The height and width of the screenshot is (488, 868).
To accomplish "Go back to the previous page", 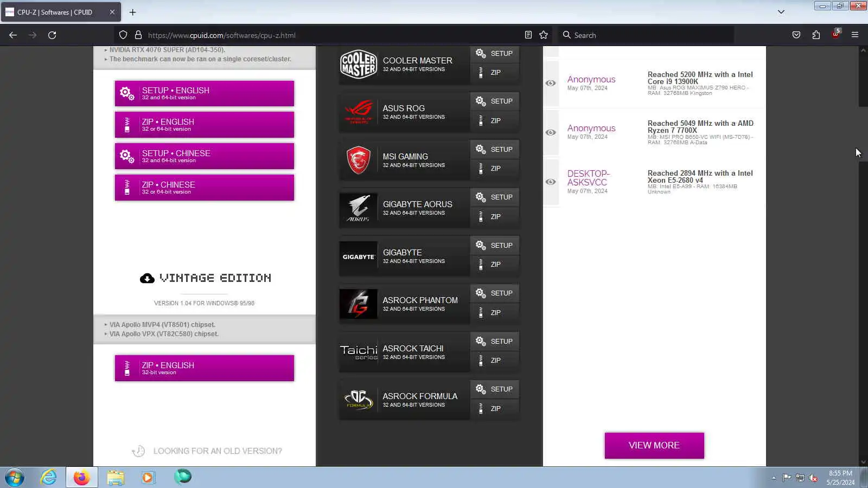I will (13, 35).
